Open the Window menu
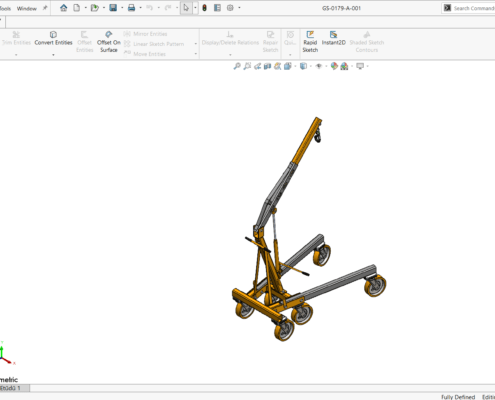Viewport: 495px width, 400px height. (27, 8)
